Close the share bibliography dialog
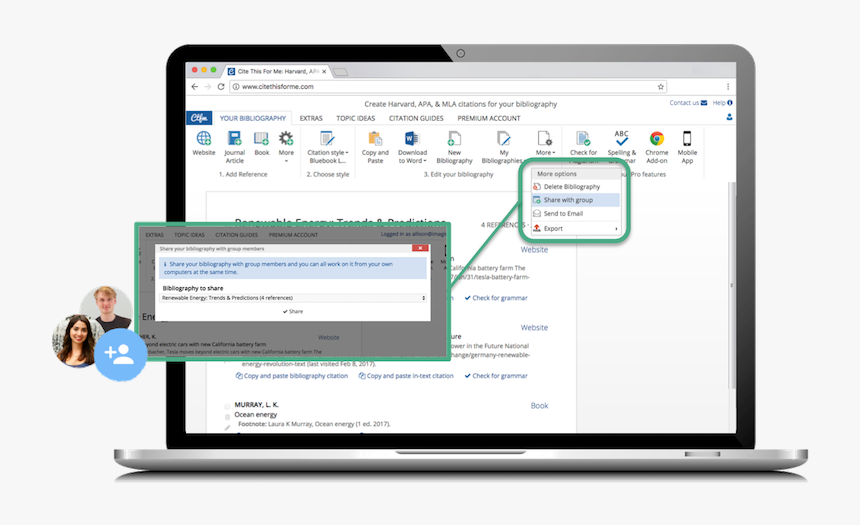This screenshot has height=525, width=860. [420, 248]
